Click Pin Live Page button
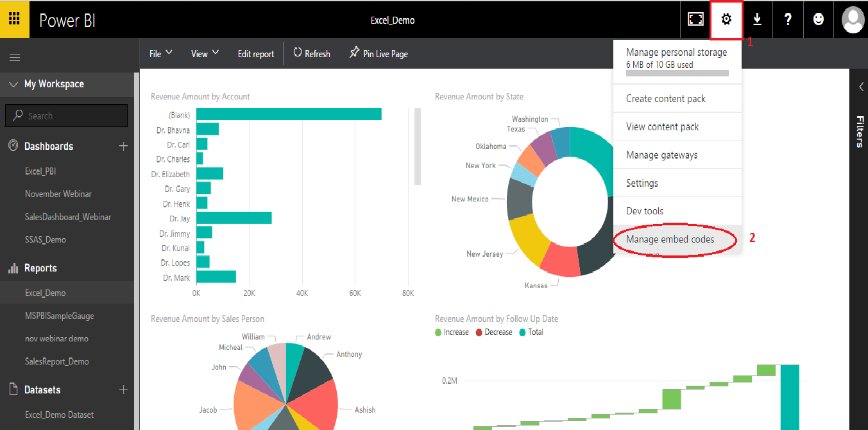 point(379,54)
